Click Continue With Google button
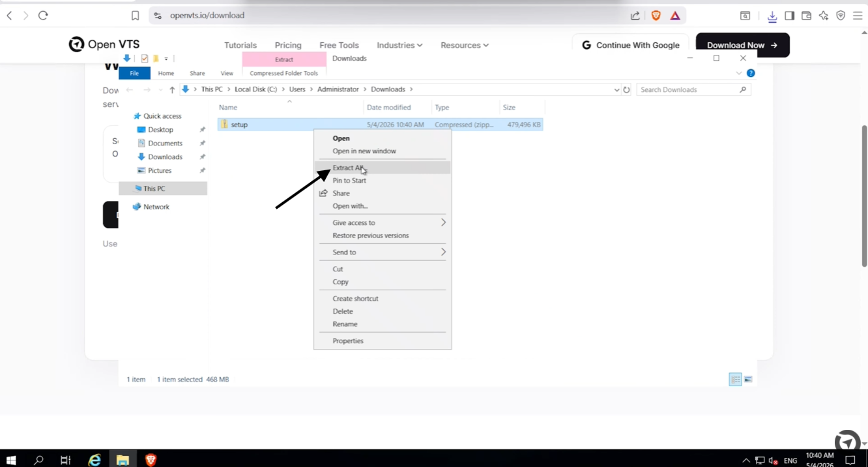Image resolution: width=868 pixels, height=467 pixels. click(x=630, y=45)
